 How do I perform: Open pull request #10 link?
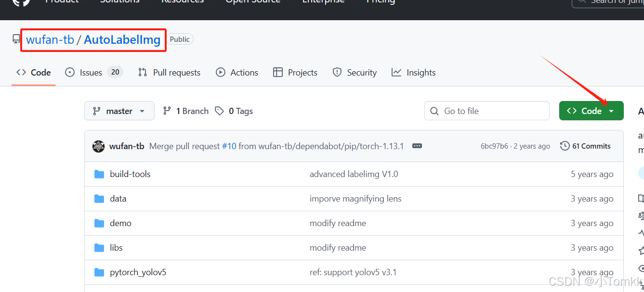(229, 146)
